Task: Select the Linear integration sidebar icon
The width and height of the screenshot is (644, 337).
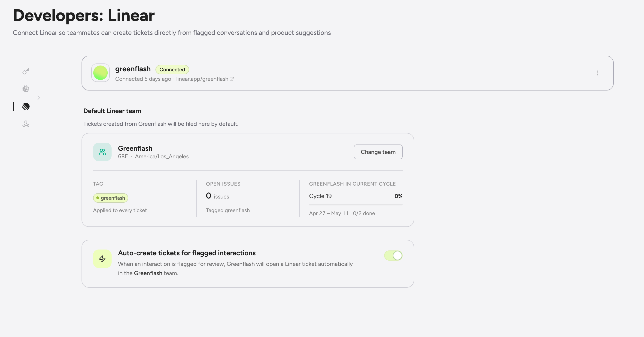Action: (x=26, y=106)
